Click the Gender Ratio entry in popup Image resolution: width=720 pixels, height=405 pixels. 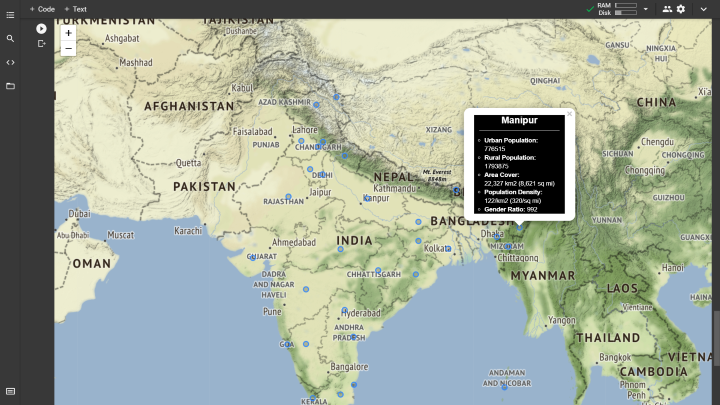pos(511,209)
